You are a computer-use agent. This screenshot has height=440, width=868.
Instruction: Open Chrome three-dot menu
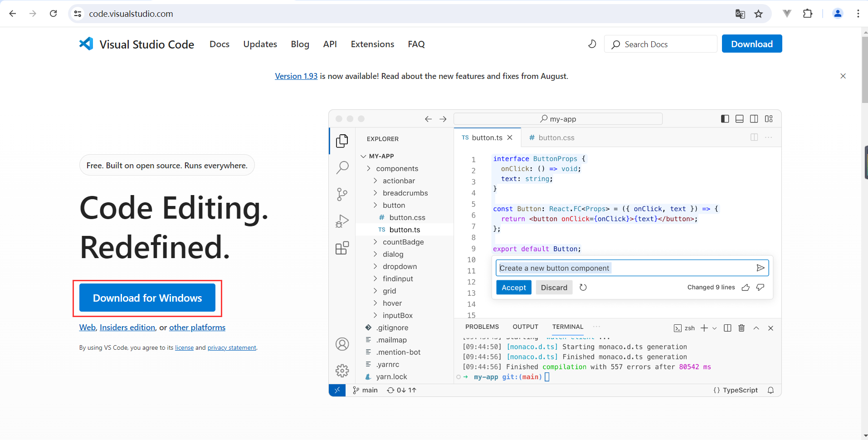click(858, 14)
